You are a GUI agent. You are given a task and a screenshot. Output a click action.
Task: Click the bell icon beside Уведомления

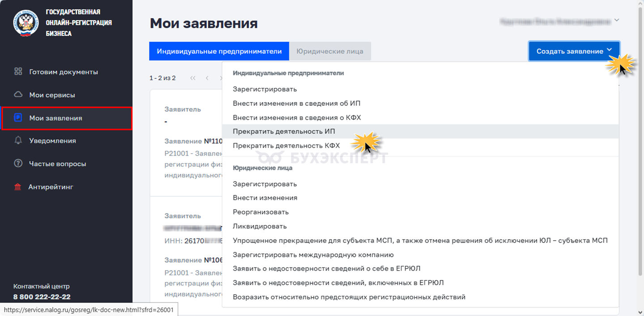18,141
